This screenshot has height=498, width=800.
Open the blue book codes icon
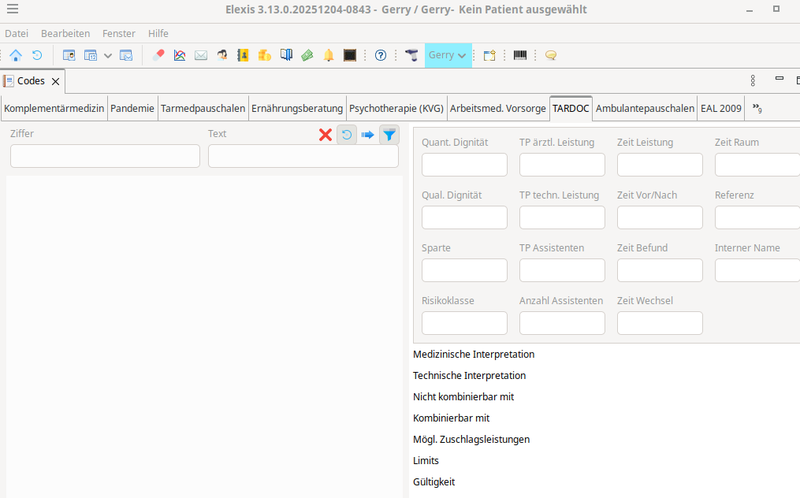click(286, 55)
